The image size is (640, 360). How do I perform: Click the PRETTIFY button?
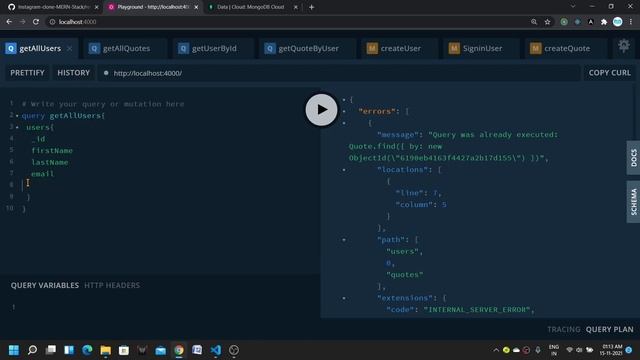[x=27, y=73]
